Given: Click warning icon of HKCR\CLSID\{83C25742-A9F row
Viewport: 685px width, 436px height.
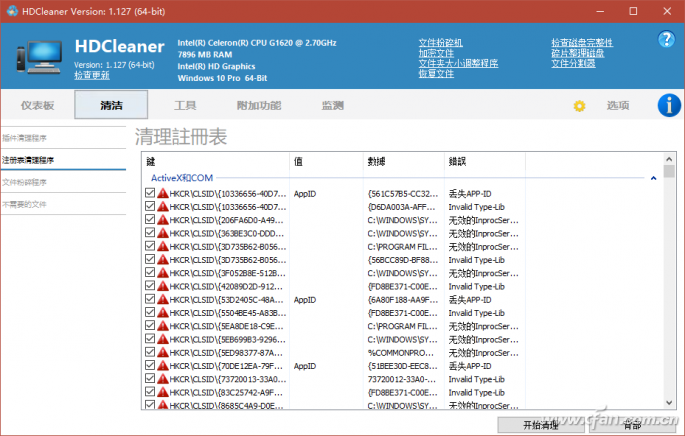Looking at the screenshot, I should point(163,392).
